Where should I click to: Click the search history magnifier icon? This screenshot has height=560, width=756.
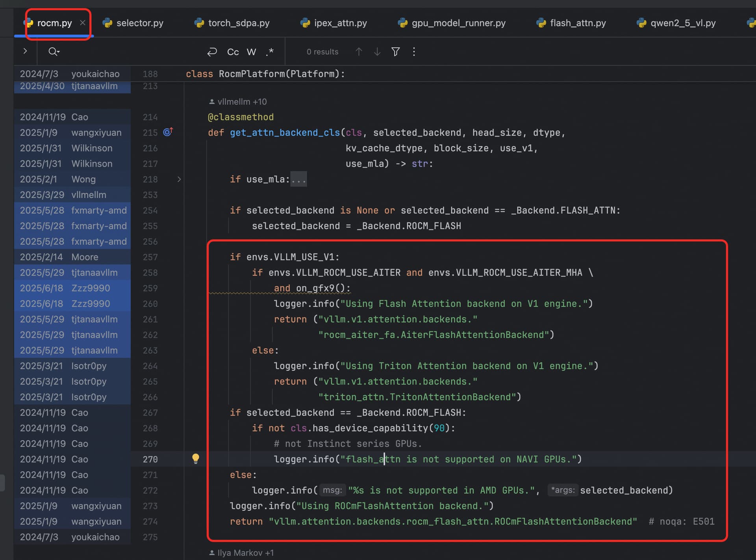[x=54, y=52]
